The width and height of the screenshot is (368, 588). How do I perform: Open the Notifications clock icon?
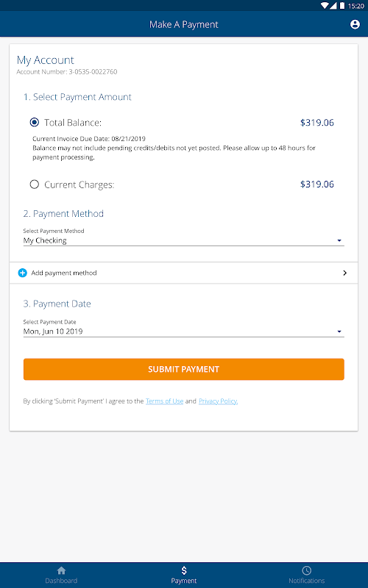(x=306, y=570)
